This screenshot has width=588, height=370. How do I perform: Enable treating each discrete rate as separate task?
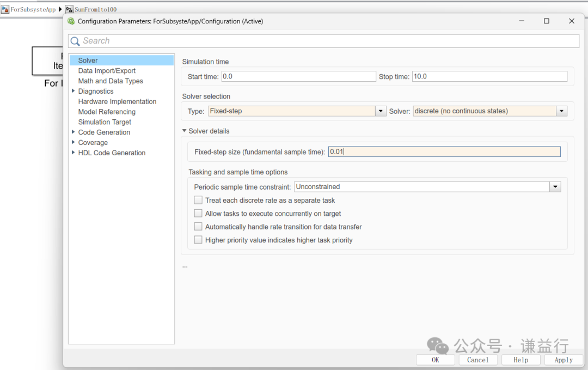(x=198, y=200)
